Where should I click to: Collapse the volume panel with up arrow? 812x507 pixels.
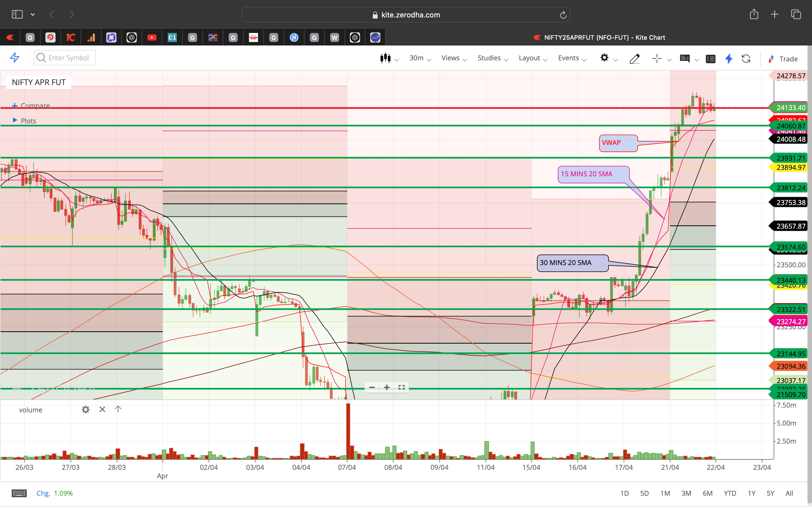pos(118,409)
